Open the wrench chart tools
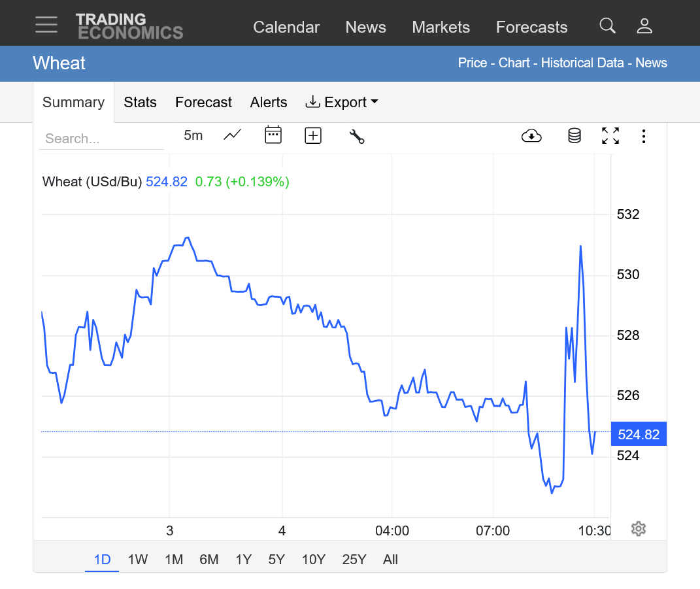The image size is (700, 589). [x=356, y=136]
